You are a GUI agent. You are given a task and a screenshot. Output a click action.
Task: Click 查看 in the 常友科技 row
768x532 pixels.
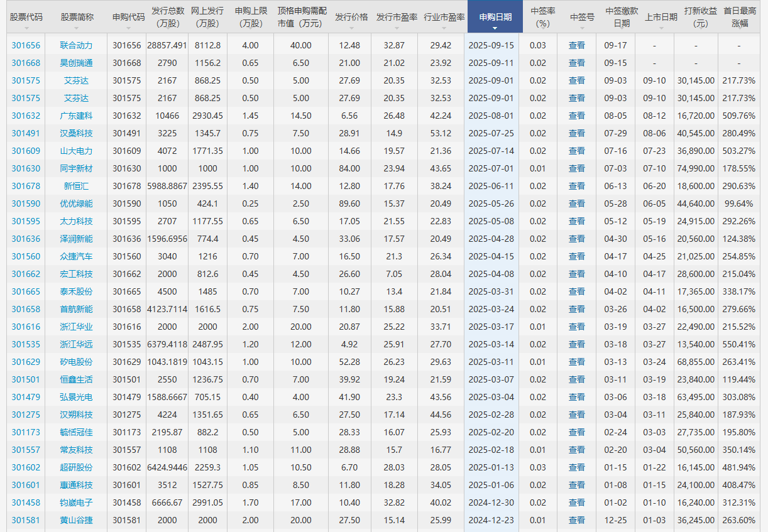coord(577,450)
